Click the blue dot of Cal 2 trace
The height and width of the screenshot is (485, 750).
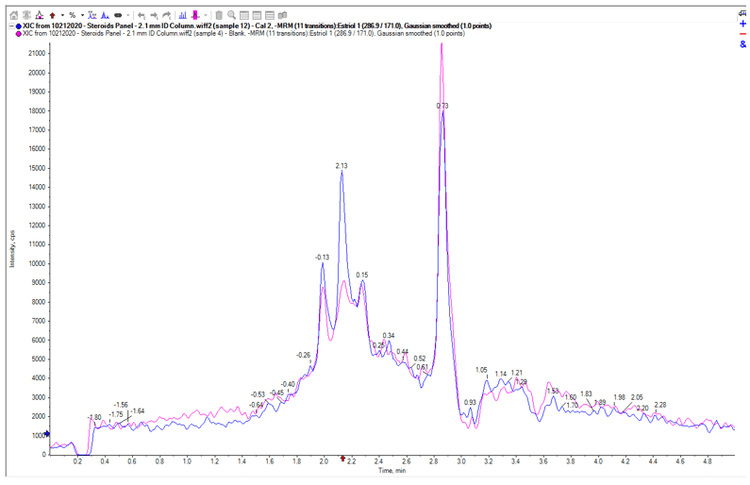(18, 25)
